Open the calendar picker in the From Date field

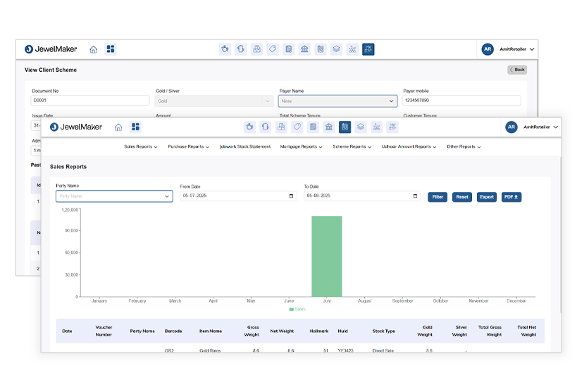(x=292, y=196)
